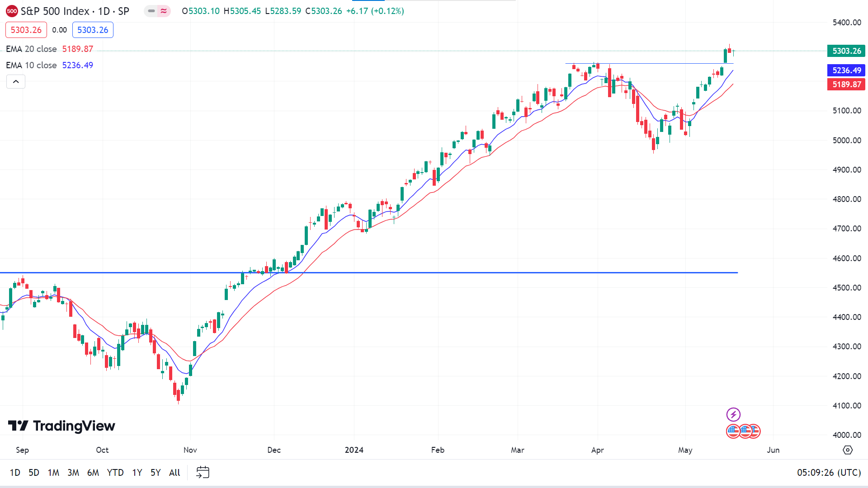Open the chart settings gear icon
868x488 pixels.
[x=848, y=450]
